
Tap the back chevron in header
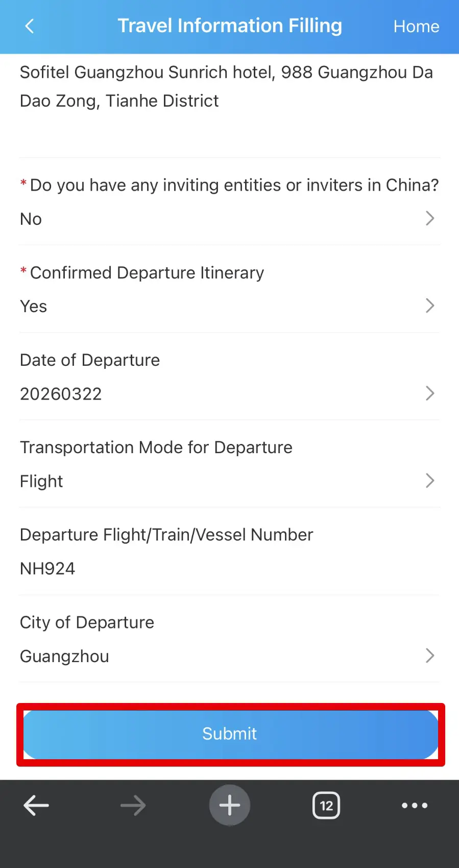(30, 26)
